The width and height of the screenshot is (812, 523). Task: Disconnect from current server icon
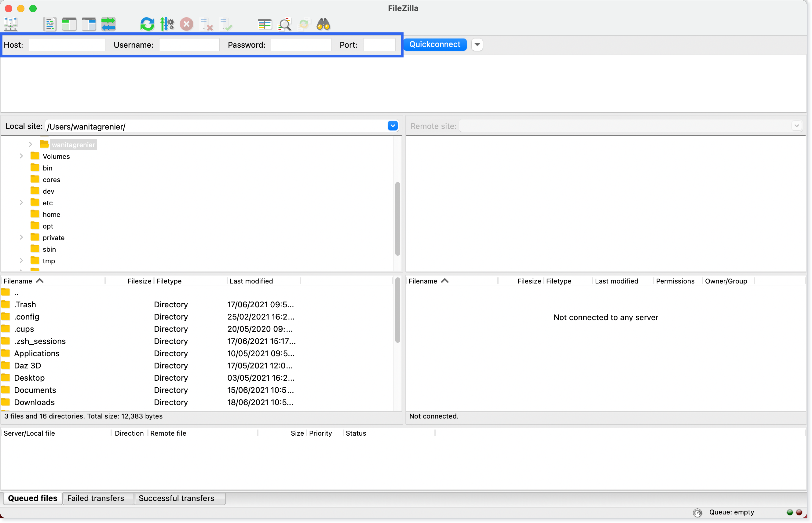207,24
